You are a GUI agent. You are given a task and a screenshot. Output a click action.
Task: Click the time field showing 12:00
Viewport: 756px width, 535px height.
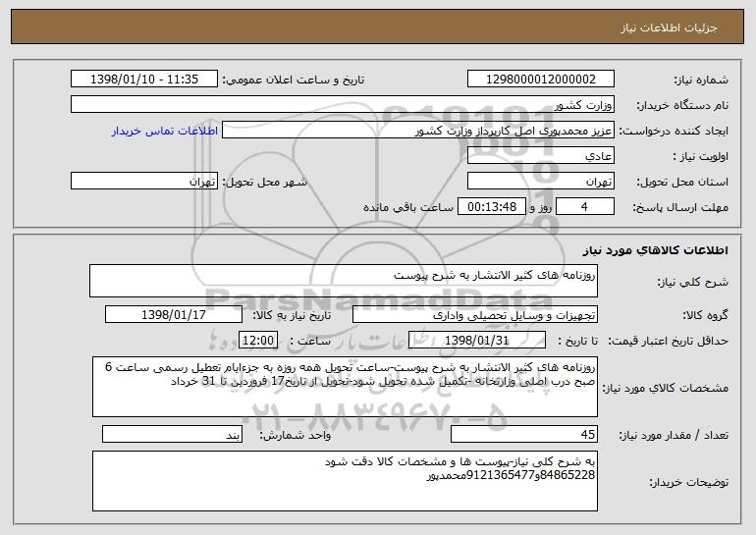[258, 341]
